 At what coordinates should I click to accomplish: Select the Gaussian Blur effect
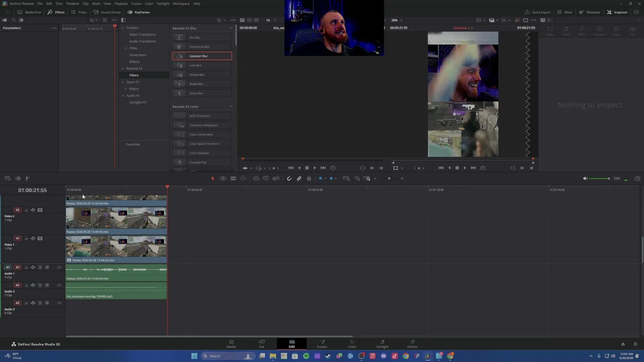coord(202,56)
